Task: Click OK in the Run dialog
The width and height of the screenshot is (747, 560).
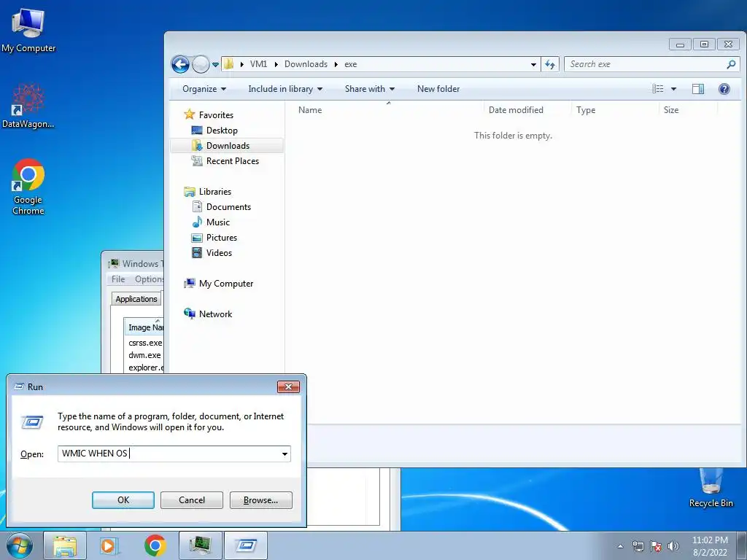Action: 123,500
